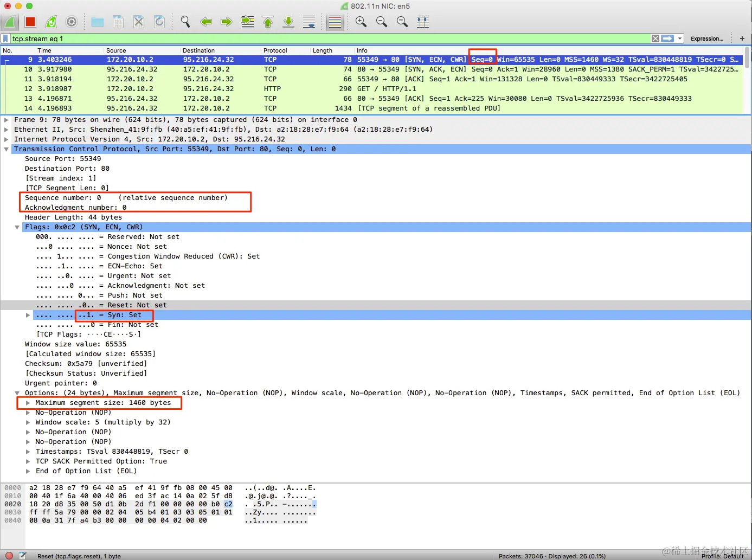Collapse the Transmission Control Protocol node
The width and height of the screenshot is (752, 560).
point(7,149)
